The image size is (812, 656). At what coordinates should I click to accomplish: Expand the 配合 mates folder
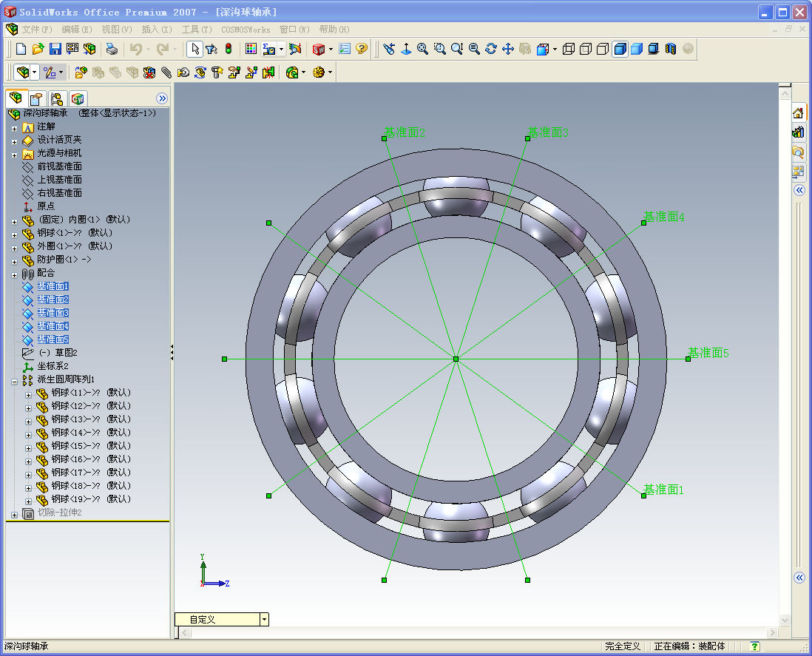(14, 274)
